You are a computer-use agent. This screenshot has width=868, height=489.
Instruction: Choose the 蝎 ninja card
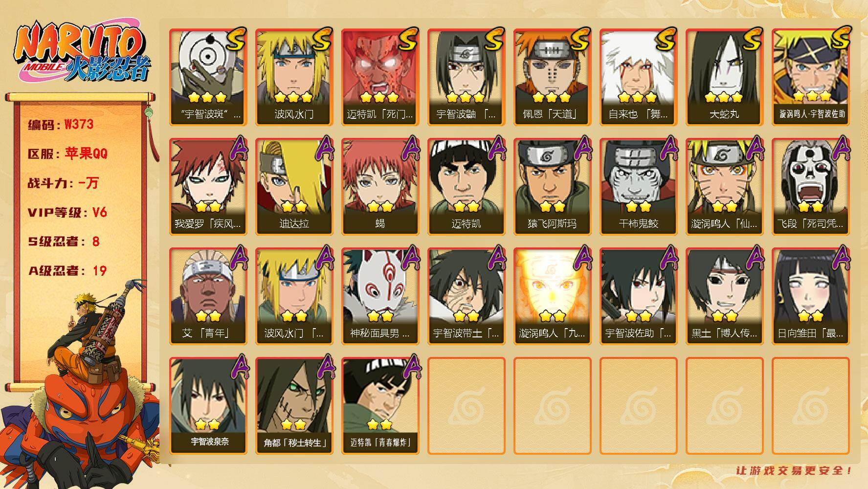tap(380, 186)
